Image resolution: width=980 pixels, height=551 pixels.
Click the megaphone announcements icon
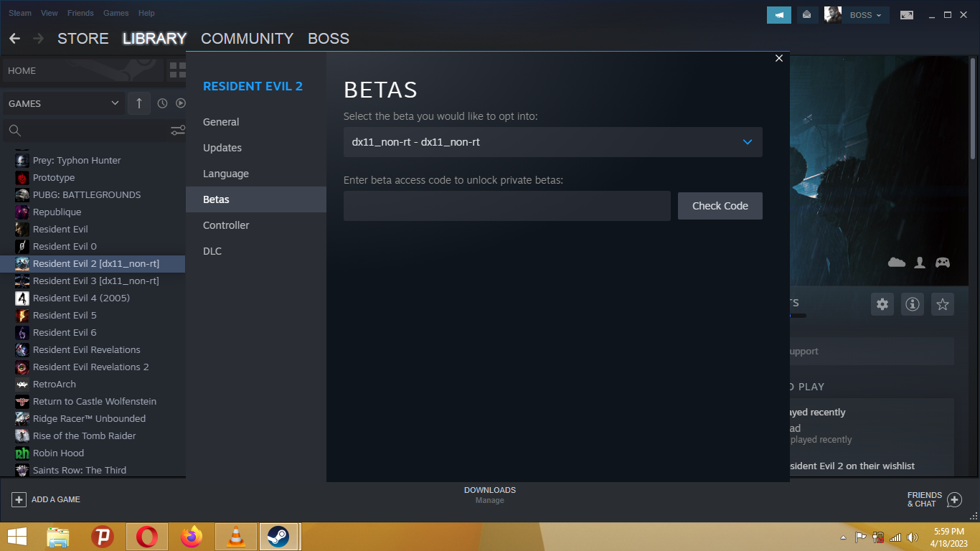pyautogui.click(x=778, y=15)
